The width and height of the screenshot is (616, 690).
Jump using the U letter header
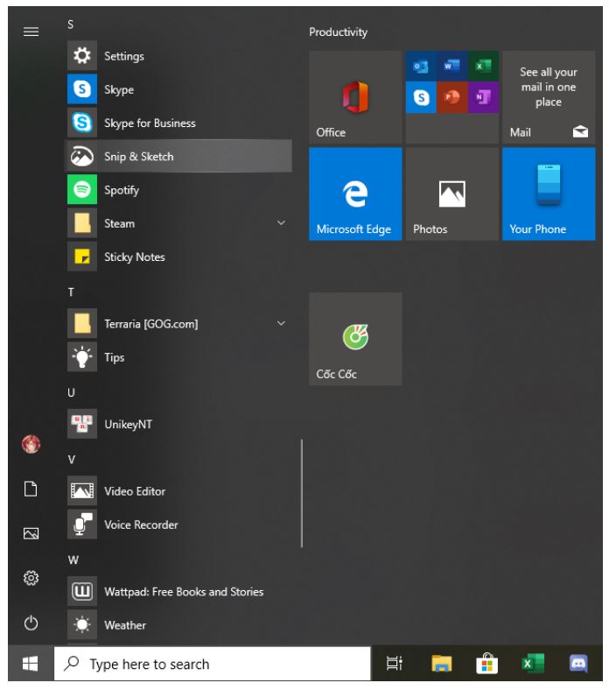pyautogui.click(x=71, y=392)
